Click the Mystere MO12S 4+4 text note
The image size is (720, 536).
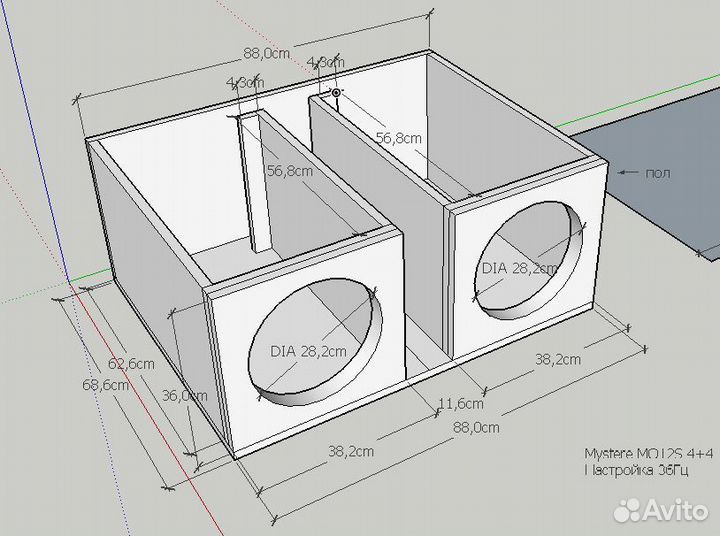648,453
